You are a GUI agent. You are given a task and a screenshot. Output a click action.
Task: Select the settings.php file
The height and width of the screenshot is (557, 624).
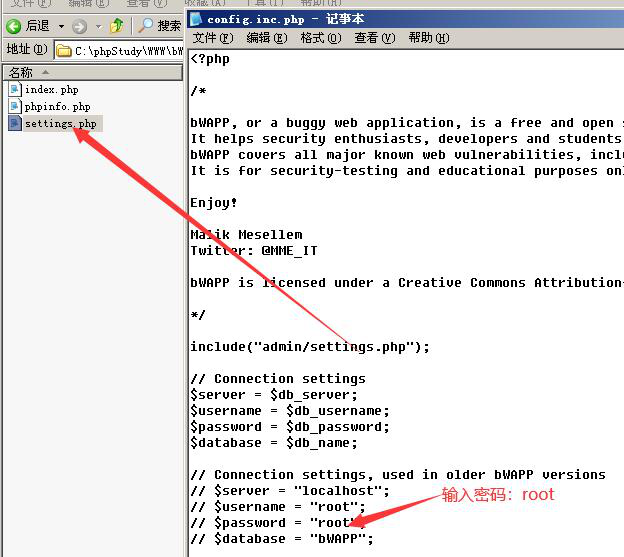(60, 124)
